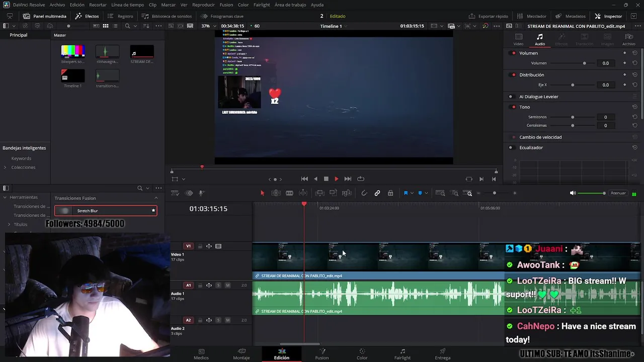Mute the timeline speaker volume icon
Screen dimensions: 644x362
point(573,193)
